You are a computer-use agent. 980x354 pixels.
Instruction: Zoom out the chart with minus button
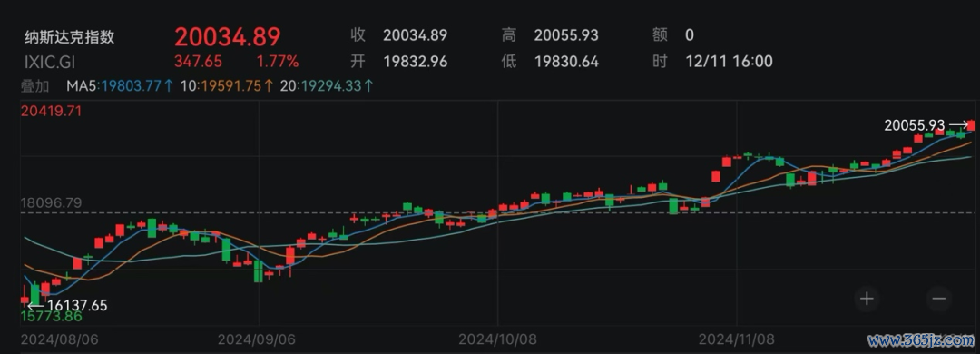[x=939, y=299]
